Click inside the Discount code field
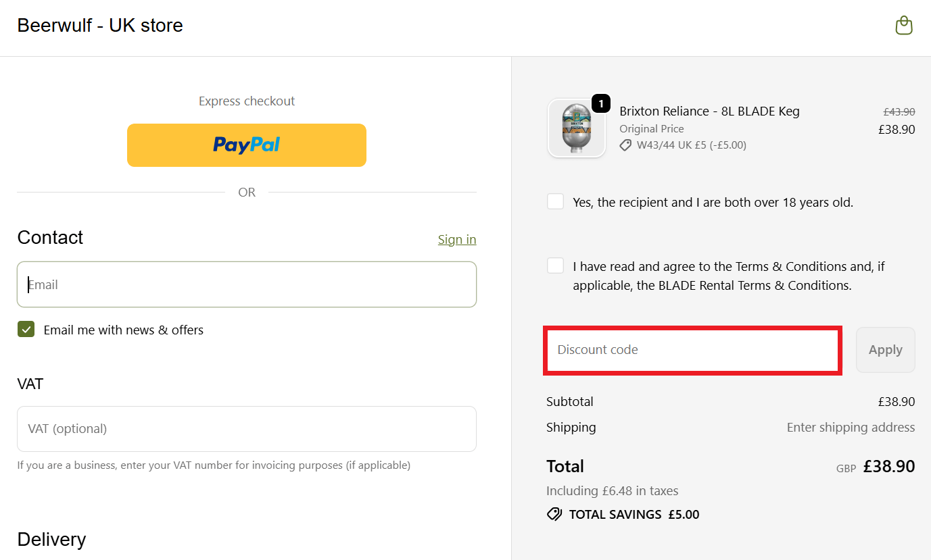 [x=692, y=349]
